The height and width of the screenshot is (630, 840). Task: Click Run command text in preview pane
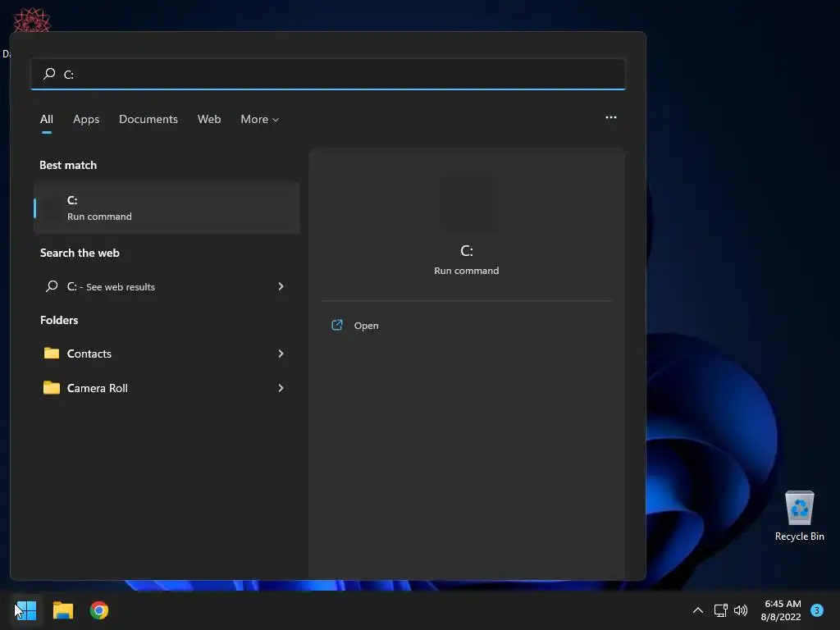coord(466,271)
